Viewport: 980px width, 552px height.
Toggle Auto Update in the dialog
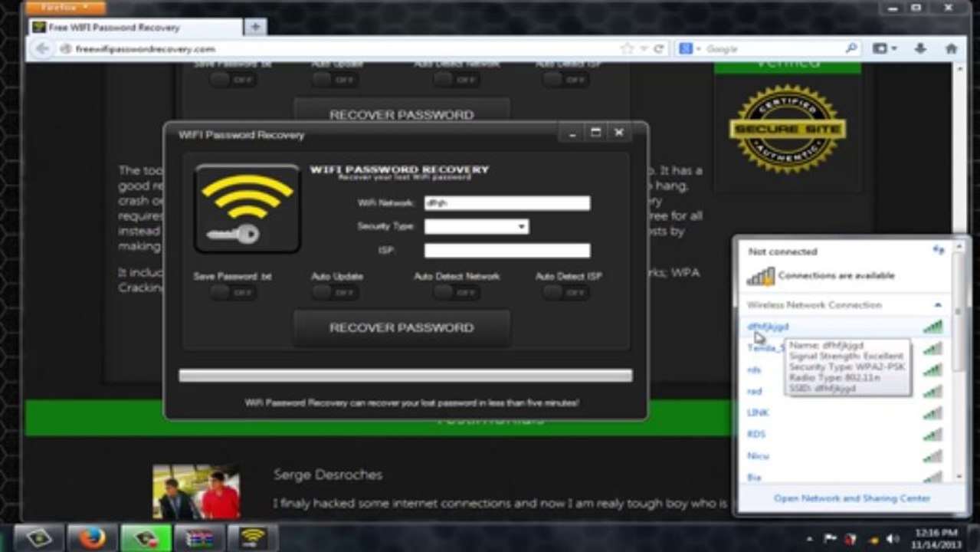coord(336,292)
